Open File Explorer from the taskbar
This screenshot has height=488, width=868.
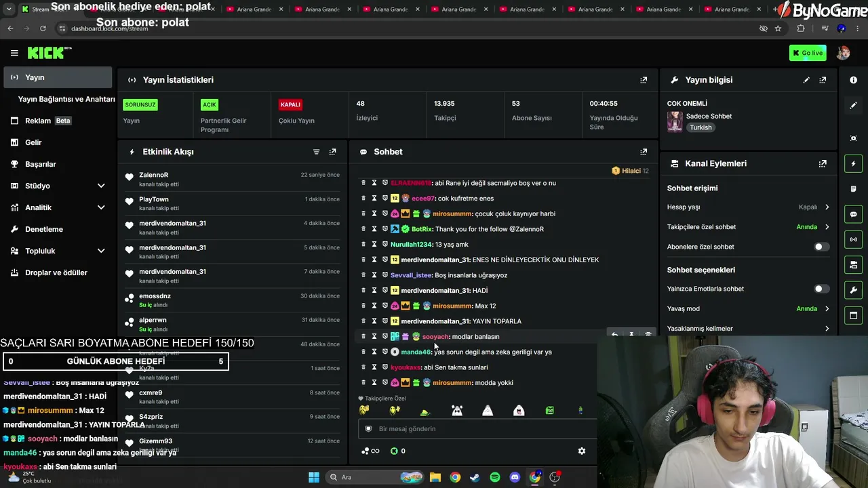coord(435,477)
